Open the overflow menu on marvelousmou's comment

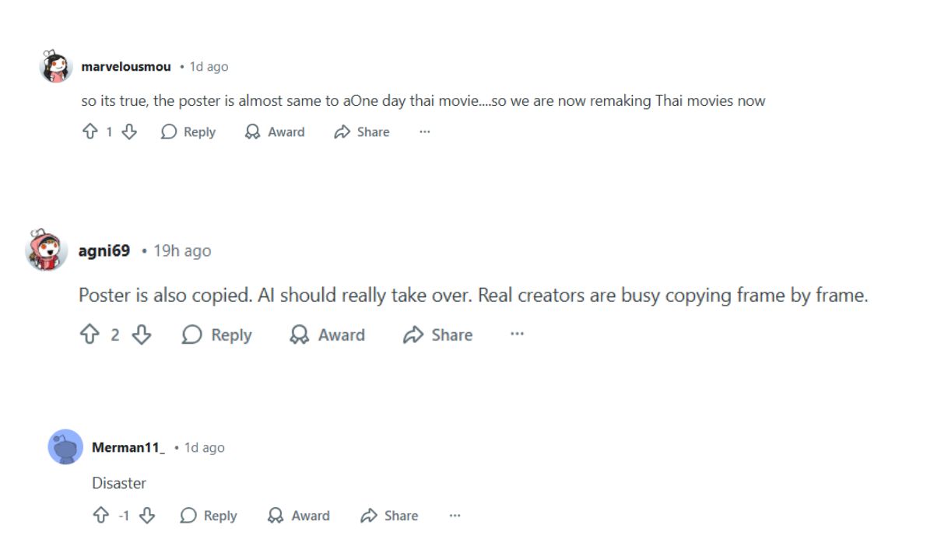pos(424,131)
